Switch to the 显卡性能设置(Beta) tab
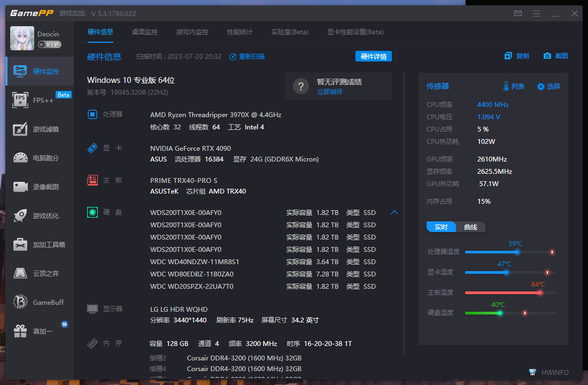The width and height of the screenshot is (588, 385). [355, 32]
